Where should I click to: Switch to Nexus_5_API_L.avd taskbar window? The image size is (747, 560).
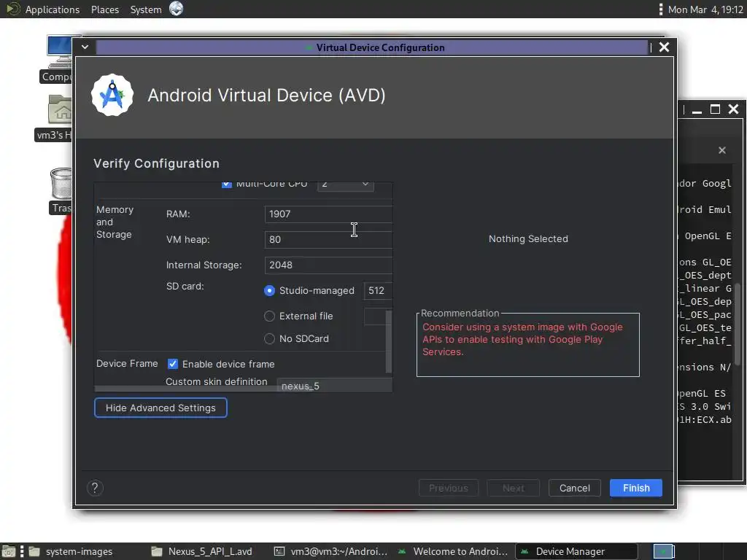(x=201, y=551)
